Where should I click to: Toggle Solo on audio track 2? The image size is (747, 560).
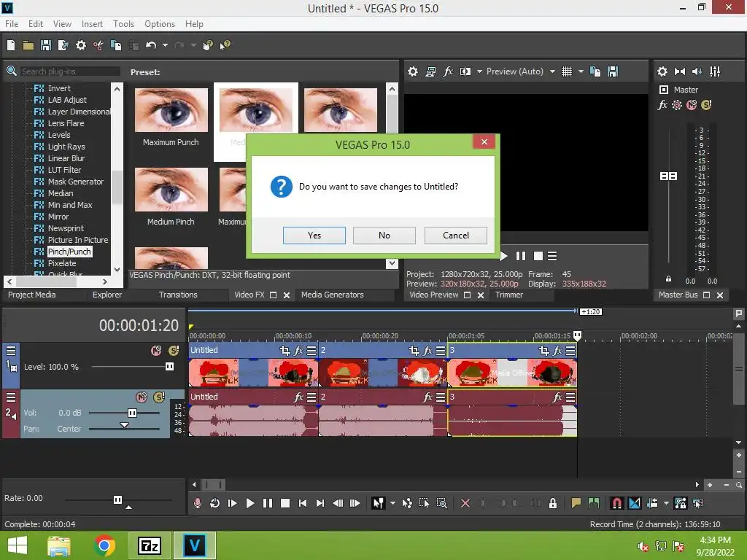pos(159,397)
